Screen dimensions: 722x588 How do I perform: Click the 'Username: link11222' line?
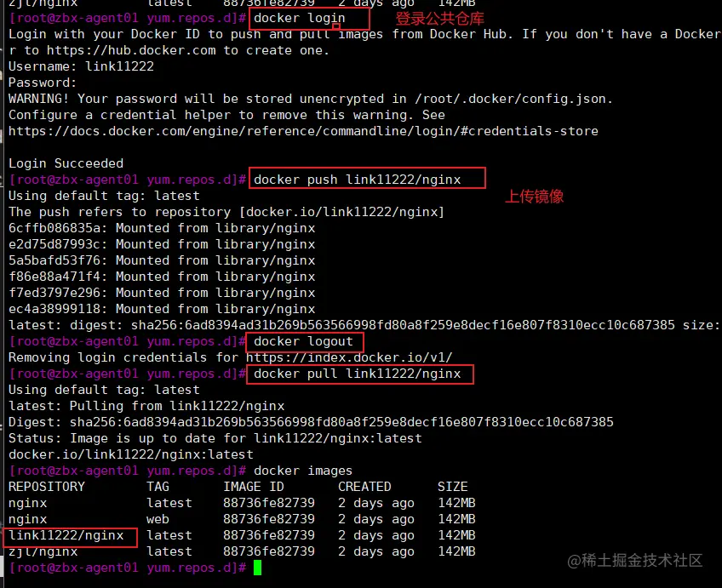[x=81, y=66]
